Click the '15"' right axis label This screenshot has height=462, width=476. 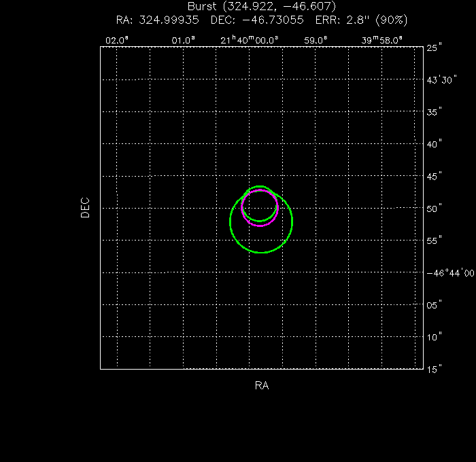click(x=434, y=370)
